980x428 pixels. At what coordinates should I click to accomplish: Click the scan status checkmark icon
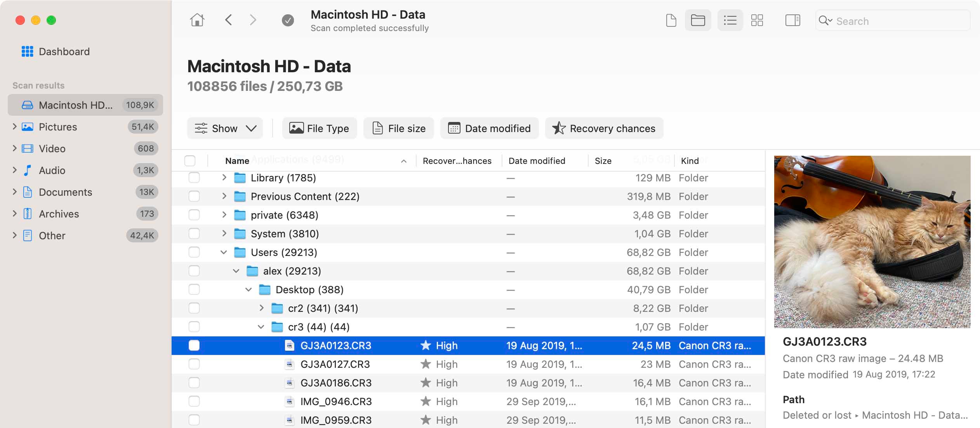pos(288,20)
